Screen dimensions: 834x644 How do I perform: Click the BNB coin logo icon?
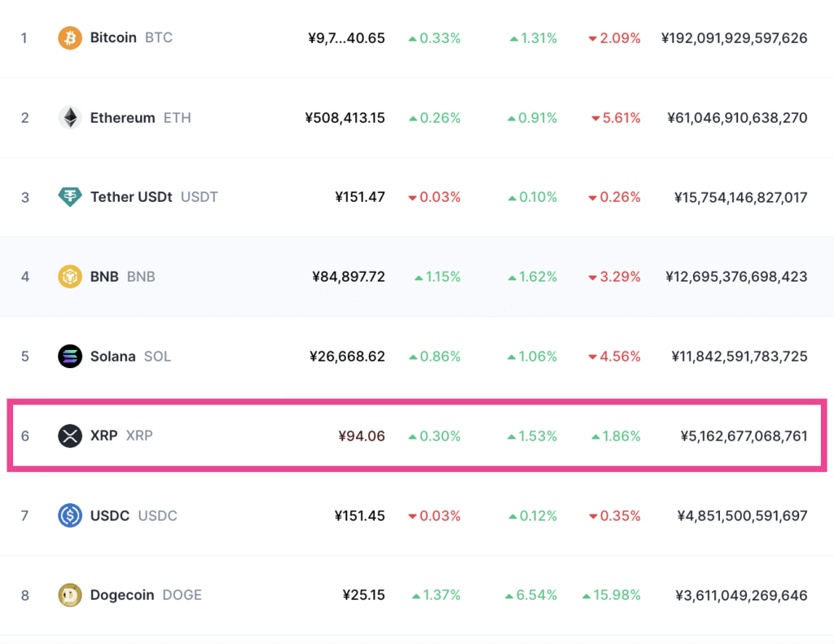point(70,277)
